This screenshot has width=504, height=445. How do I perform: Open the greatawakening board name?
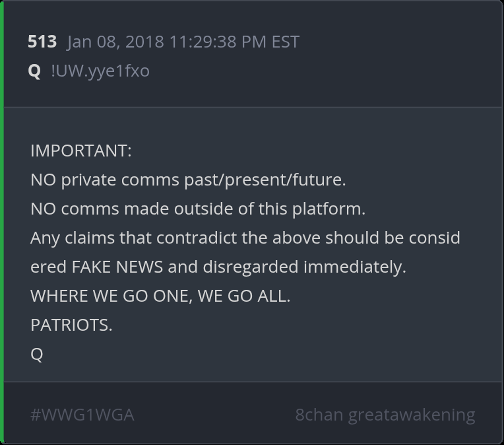pos(412,415)
